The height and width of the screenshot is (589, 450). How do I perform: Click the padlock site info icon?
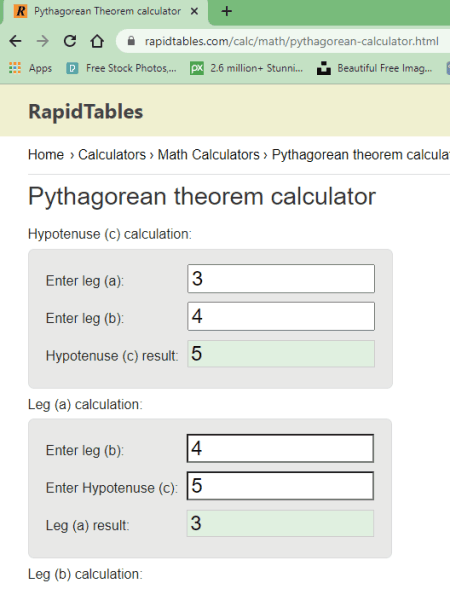[131, 41]
